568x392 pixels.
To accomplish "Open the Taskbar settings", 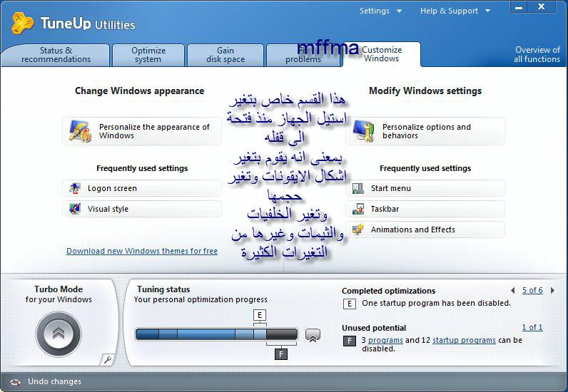I will click(425, 209).
